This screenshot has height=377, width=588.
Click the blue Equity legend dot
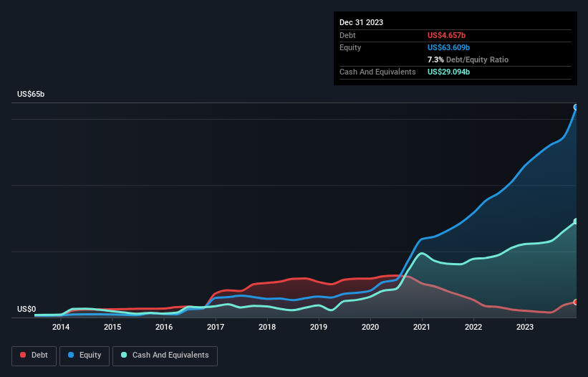point(71,355)
